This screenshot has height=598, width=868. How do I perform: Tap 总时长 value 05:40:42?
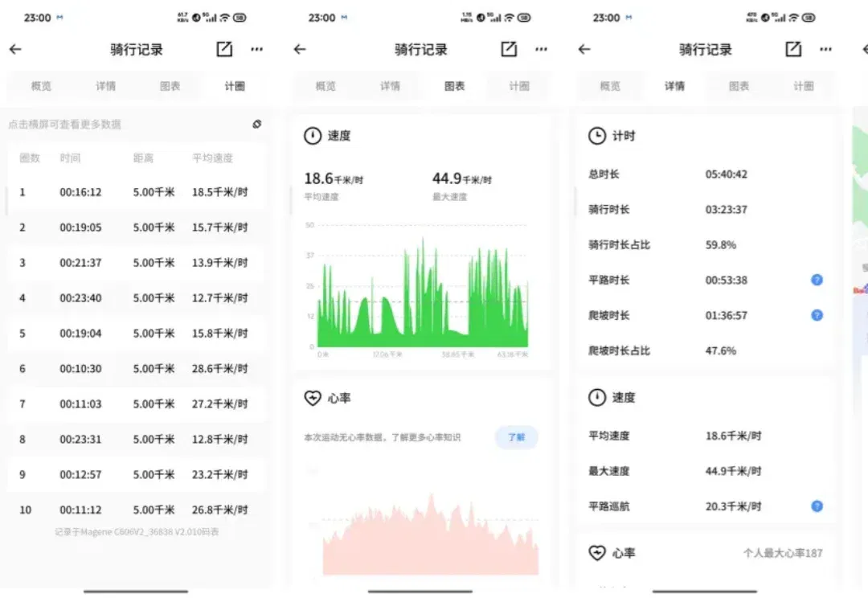pyautogui.click(x=727, y=174)
